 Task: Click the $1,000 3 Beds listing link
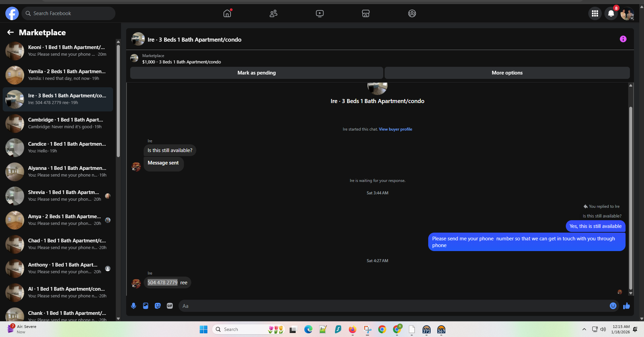182,62
